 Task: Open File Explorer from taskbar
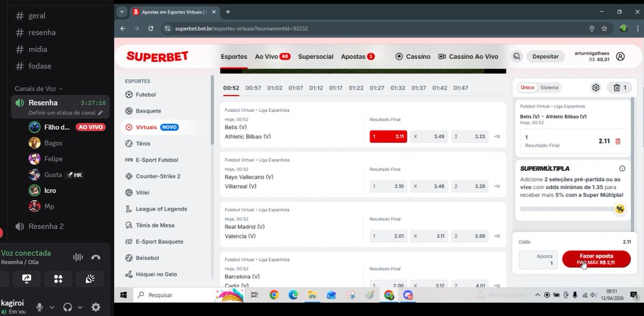[312, 295]
